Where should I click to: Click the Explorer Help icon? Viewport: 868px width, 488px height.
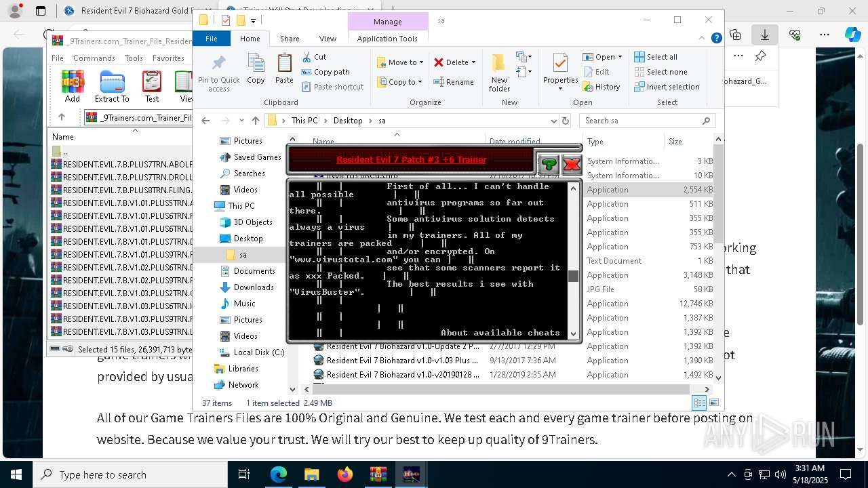[x=717, y=39]
